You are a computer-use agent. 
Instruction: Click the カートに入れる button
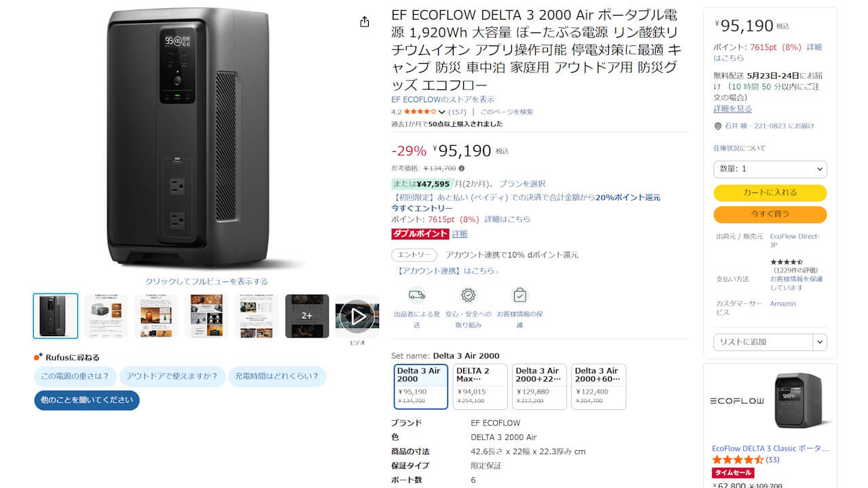point(770,192)
